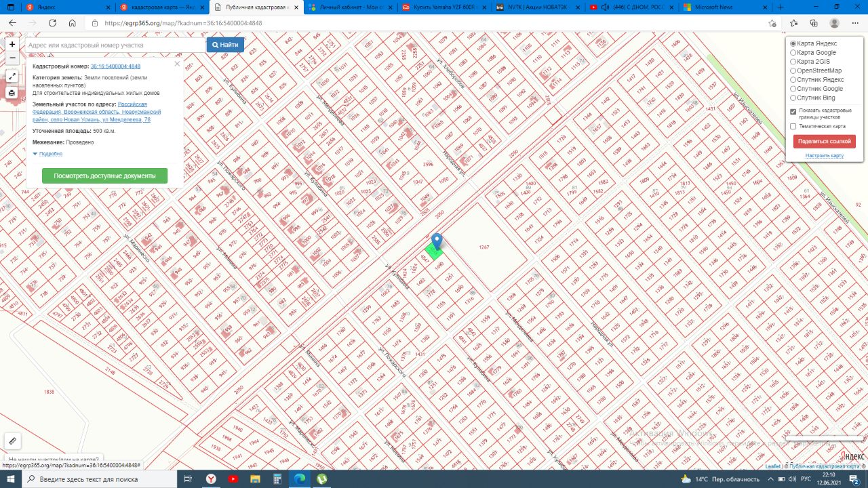The height and width of the screenshot is (488, 868).
Task: Focus the cadastral number search field
Action: (115, 45)
